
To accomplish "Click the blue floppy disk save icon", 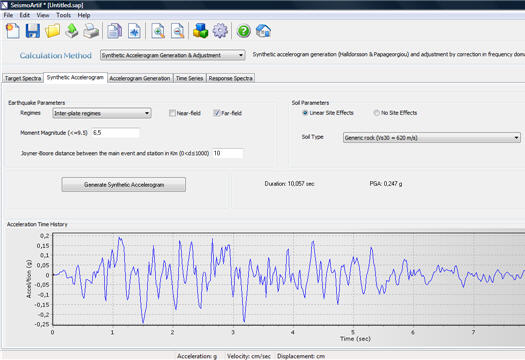I will 33,31.
